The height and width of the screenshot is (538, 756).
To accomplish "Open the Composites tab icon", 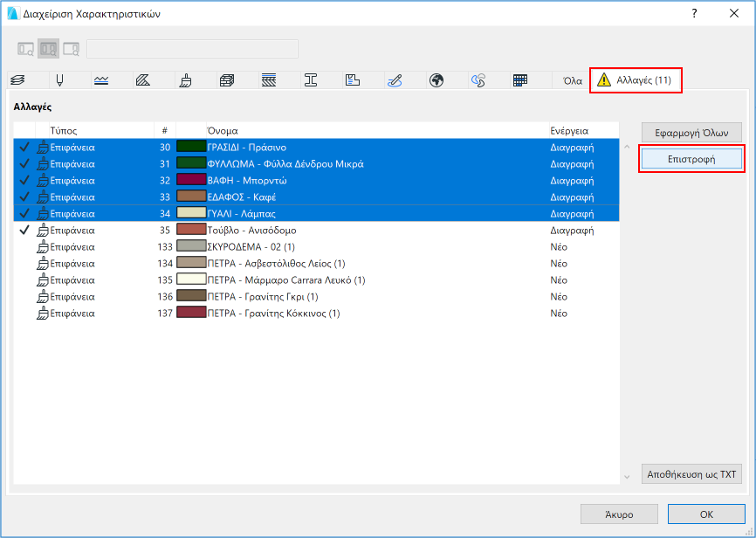I will (269, 80).
